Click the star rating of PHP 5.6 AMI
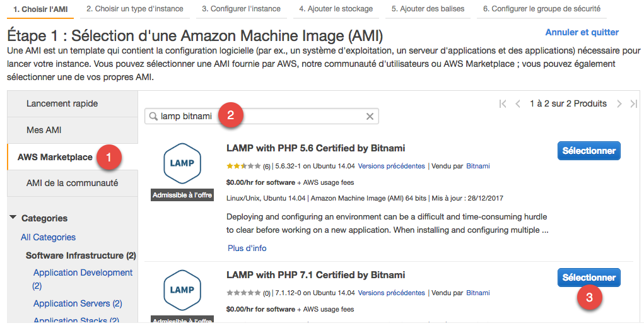Screen dimensions: 644x328 click(243, 167)
